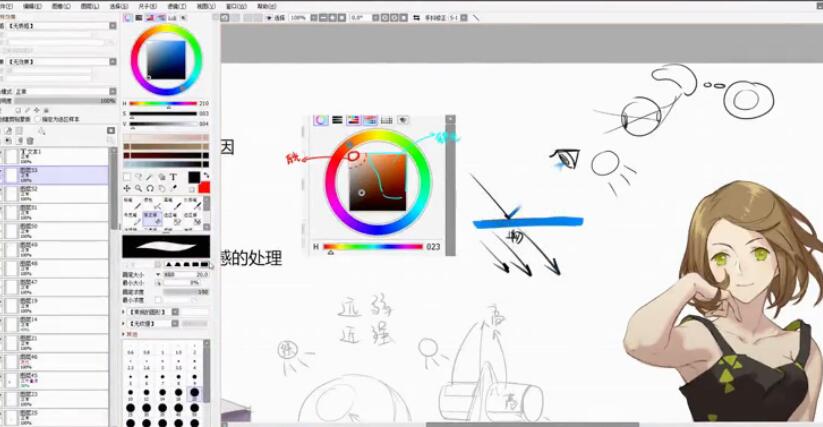Select the eyedropper tool
This screenshot has height=427, width=823.
pos(173,188)
